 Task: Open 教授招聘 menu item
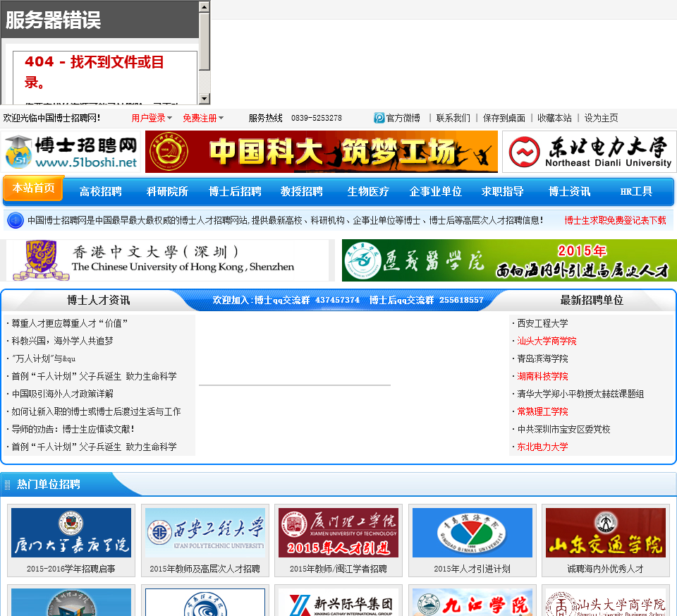tap(302, 191)
